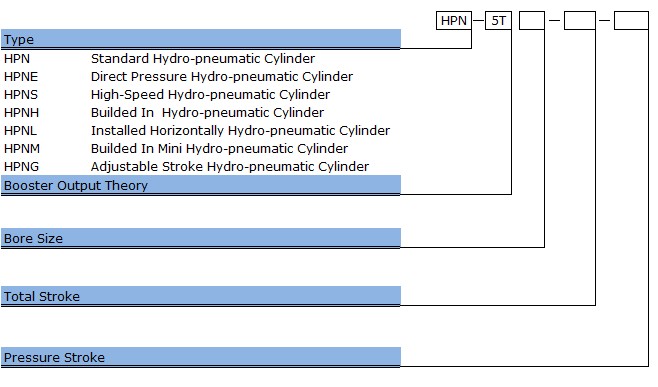Click the Pressure Stroke header bar

point(201,357)
